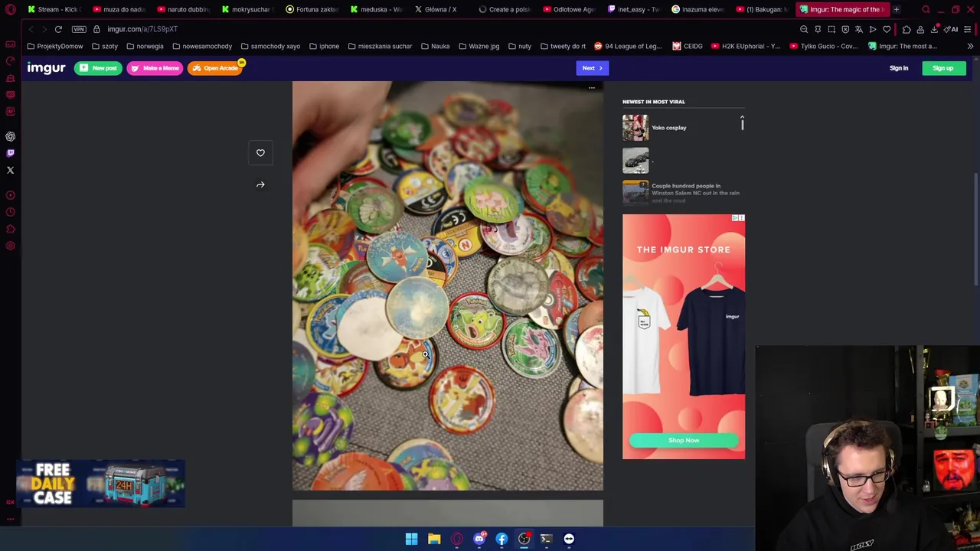Bookmark page with heart toolbar icon
This screenshot has height=551, width=980.
coord(887,29)
